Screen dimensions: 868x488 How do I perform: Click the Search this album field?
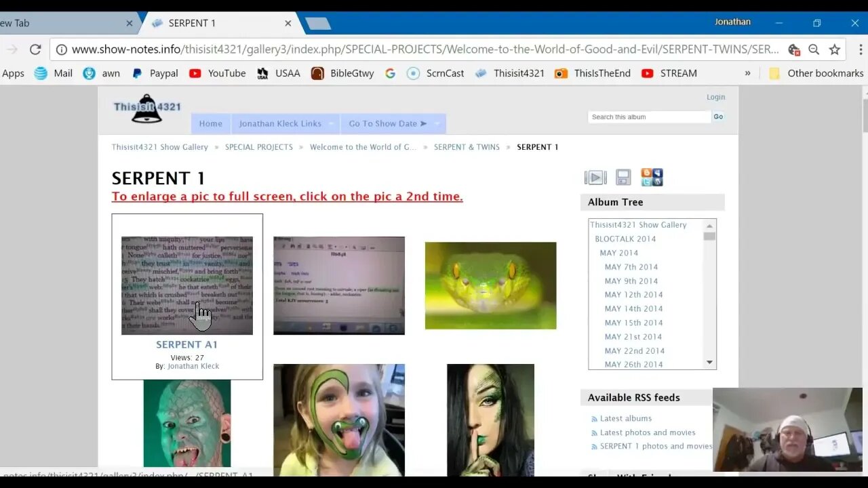(650, 117)
